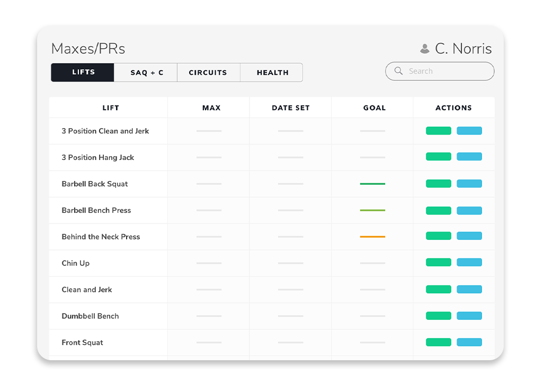The image size is (544, 392).
Task: Click the dark green goal bar for Barbell Back Squat
Action: tap(372, 184)
